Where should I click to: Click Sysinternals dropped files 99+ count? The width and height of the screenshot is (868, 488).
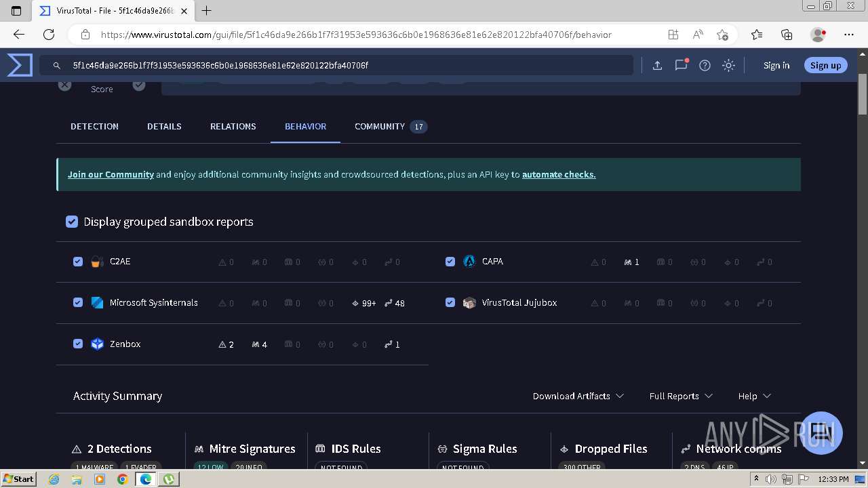[x=364, y=303]
